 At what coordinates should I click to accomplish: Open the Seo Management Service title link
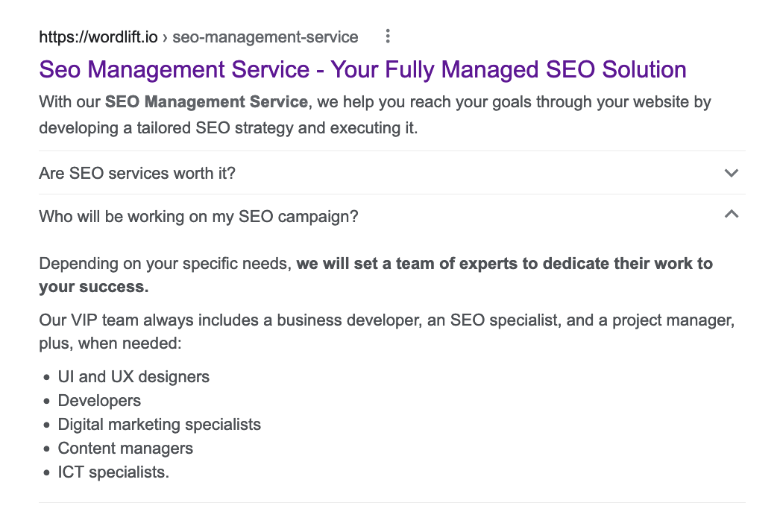tap(362, 70)
